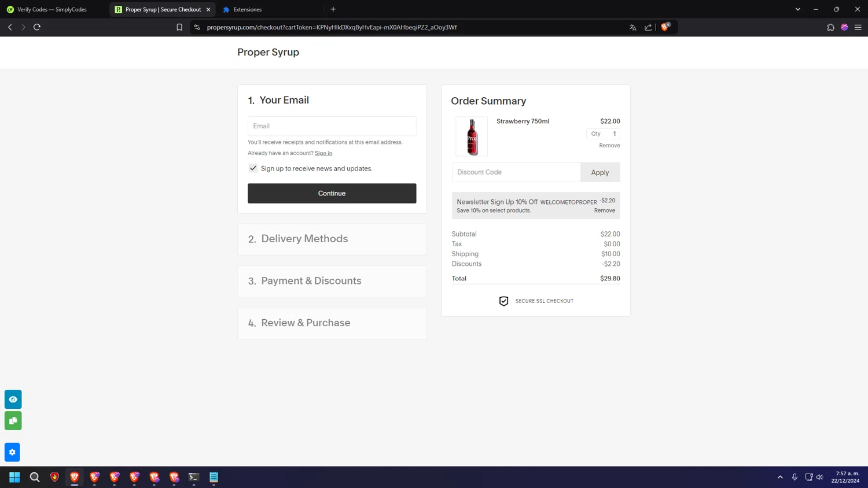The height and width of the screenshot is (488, 868).
Task: Open Windows taskbar search
Action: 35,477
